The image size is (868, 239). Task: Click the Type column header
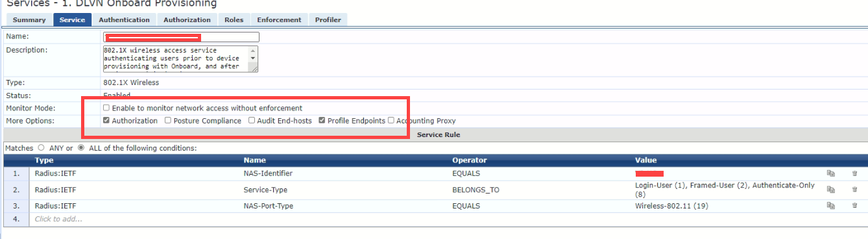tap(44, 160)
